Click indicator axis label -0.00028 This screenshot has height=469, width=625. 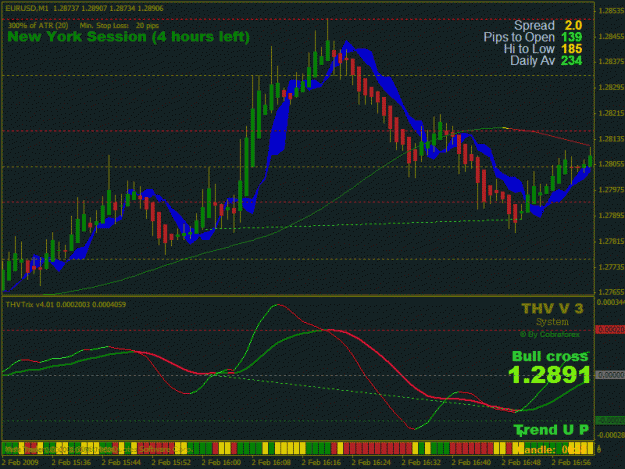click(x=611, y=435)
